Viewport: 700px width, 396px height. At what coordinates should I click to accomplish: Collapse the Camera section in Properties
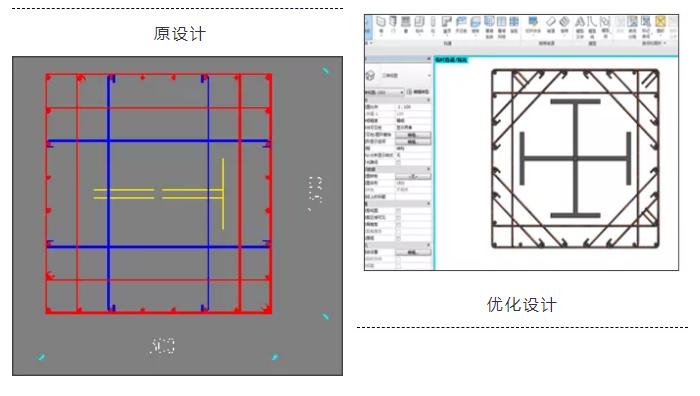tap(429, 245)
